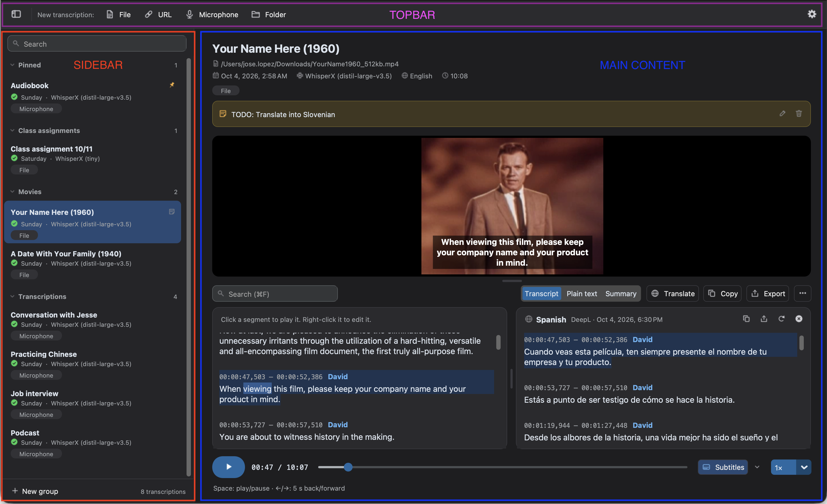Image resolution: width=827 pixels, height=504 pixels.
Task: Open playback speed dropdown arrow
Action: pyautogui.click(x=804, y=467)
